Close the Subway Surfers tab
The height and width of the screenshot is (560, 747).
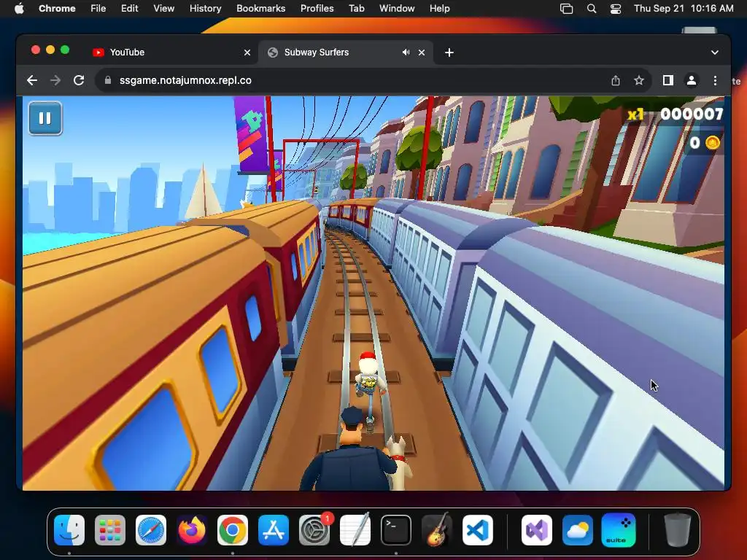421,52
